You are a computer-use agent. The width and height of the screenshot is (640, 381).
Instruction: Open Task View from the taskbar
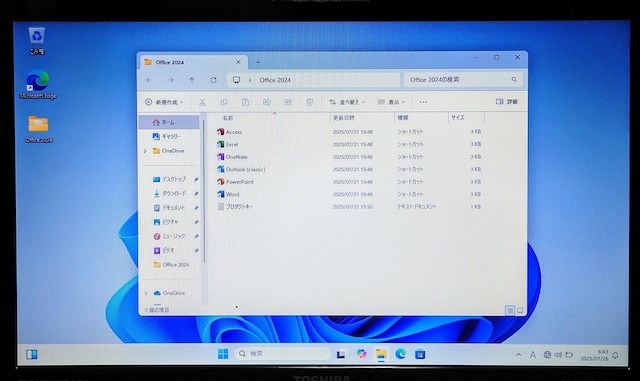341,354
